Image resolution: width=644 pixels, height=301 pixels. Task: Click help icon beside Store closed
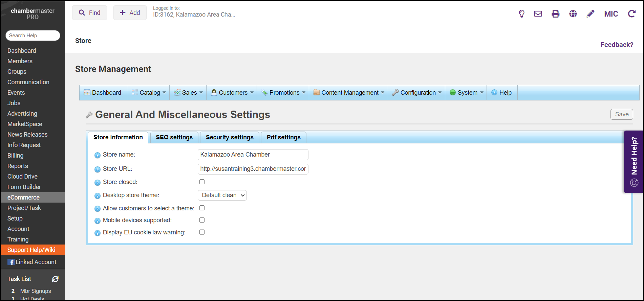[98, 183]
